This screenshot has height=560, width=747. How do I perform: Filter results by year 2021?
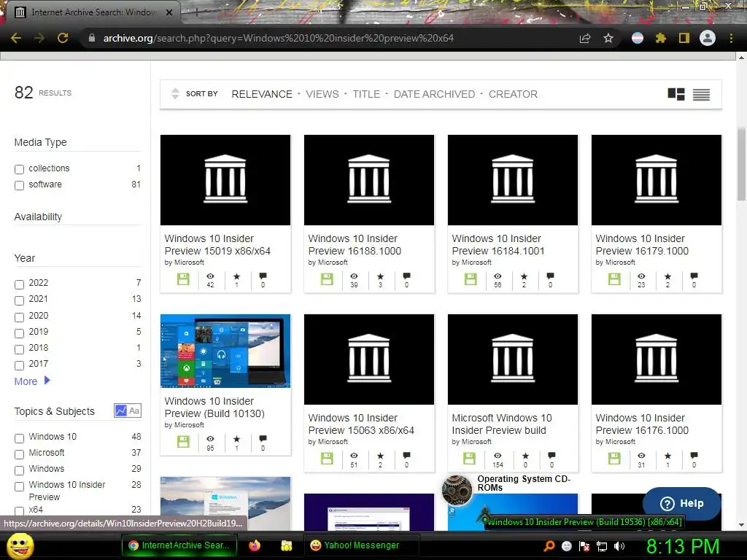(x=19, y=300)
